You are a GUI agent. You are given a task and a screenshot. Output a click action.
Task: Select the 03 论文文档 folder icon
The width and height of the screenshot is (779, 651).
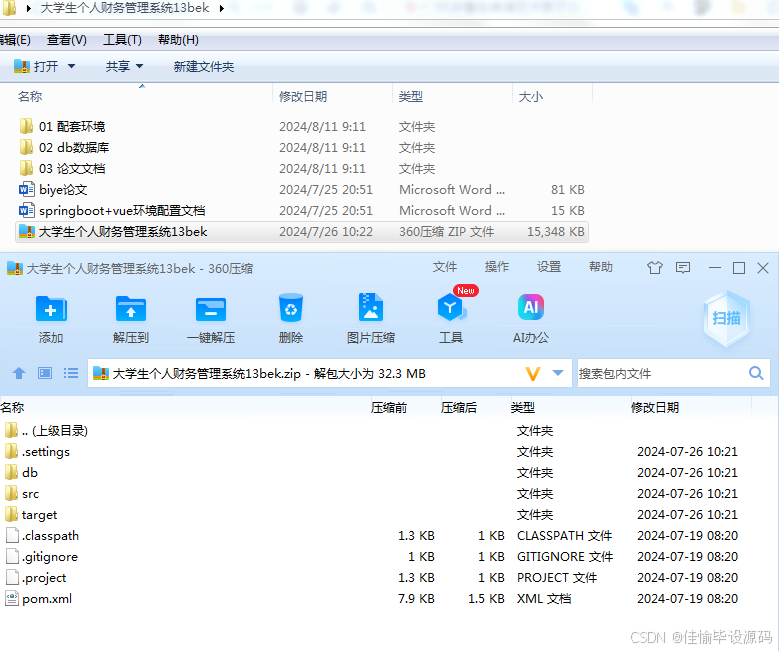26,168
